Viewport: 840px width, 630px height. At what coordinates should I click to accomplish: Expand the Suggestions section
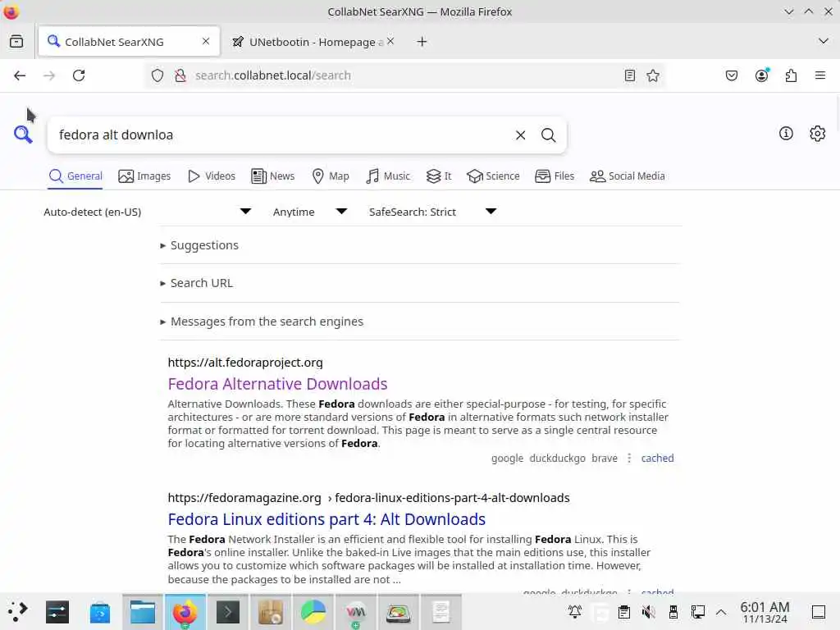pyautogui.click(x=199, y=245)
